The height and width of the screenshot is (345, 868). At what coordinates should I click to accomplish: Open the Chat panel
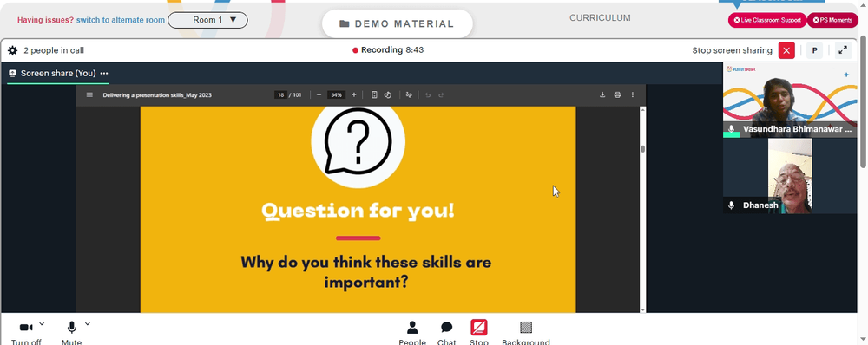point(447,334)
